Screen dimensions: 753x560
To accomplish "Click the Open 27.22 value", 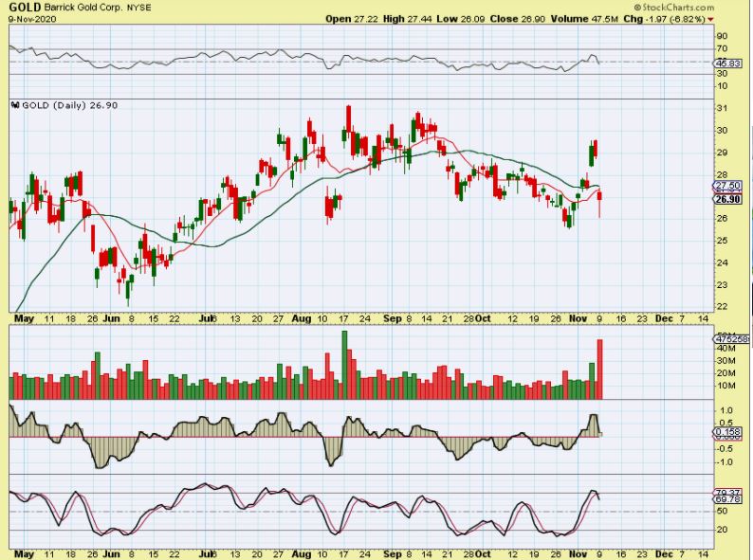I will 352,19.
